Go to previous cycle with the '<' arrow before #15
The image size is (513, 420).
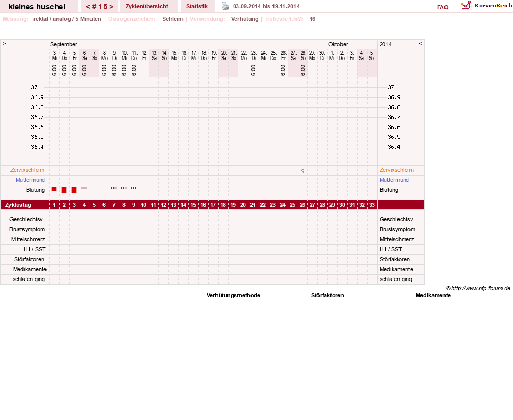(x=88, y=7)
